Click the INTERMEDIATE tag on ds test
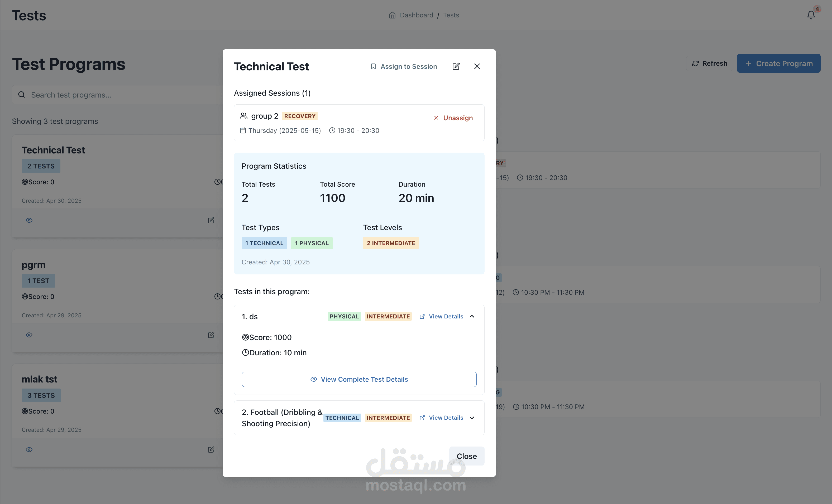The height and width of the screenshot is (504, 832). click(388, 316)
